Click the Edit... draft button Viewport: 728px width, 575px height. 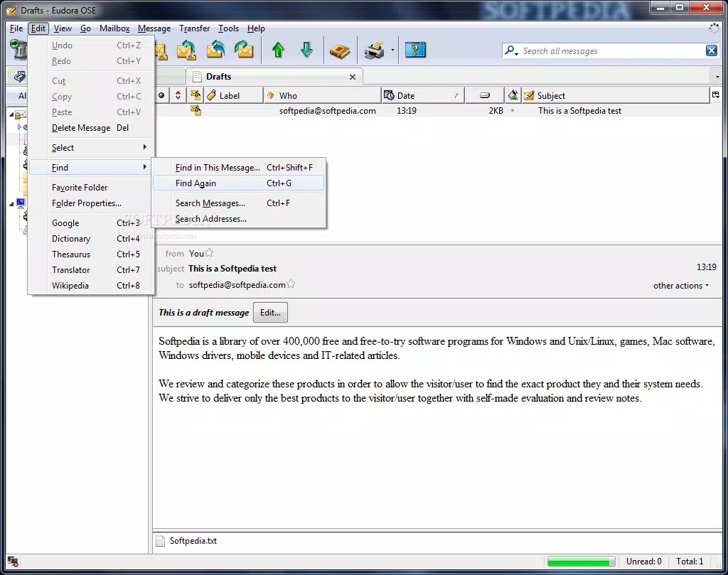click(270, 313)
